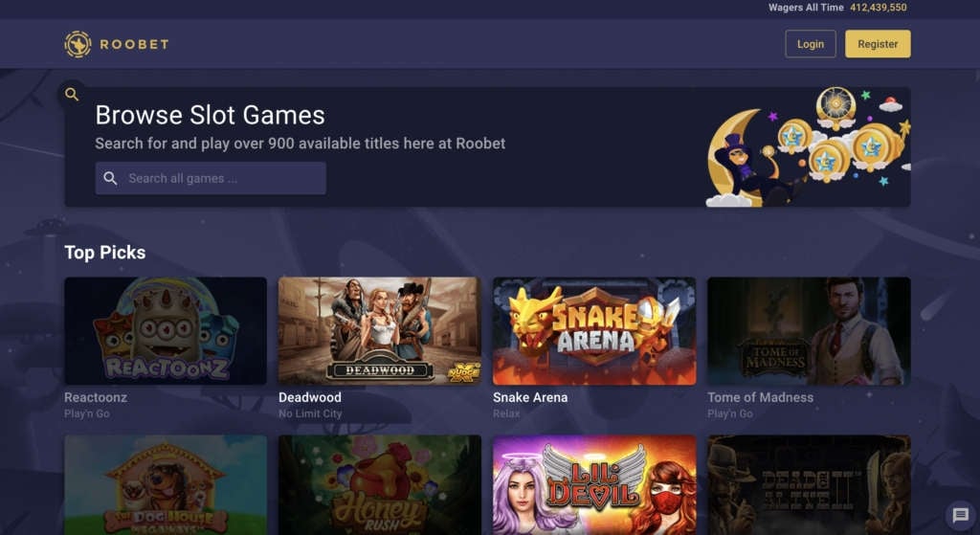Click the Play'n Go label under Reactoonz
Viewport: 980px width, 535px height.
pyautogui.click(x=87, y=413)
